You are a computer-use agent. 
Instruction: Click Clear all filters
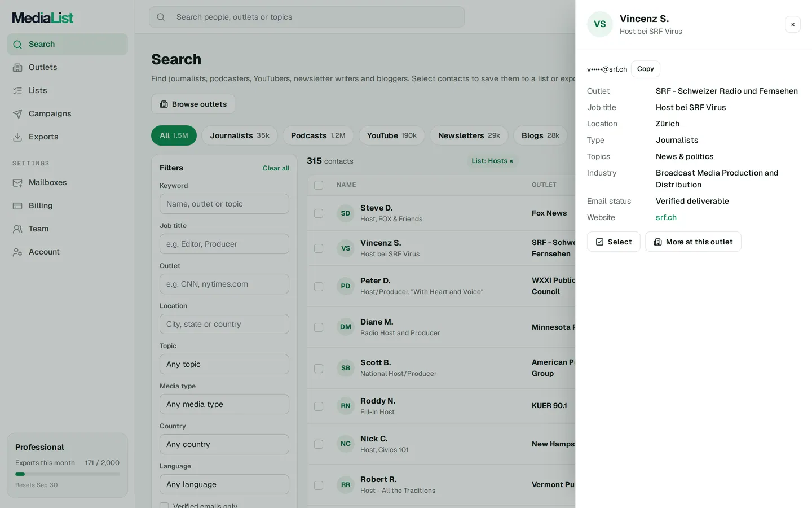tap(276, 168)
